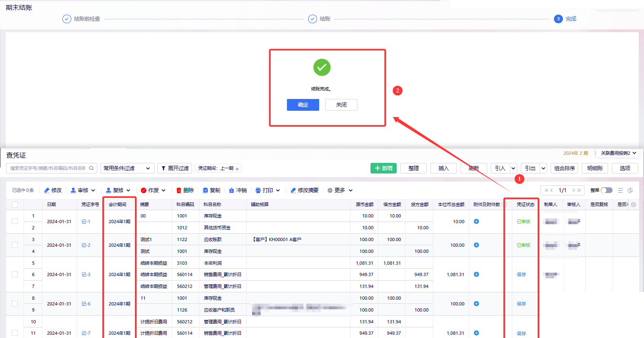Screen dimensions: 644x338
Task: Click the 打印 printer toolbar item
Action: 268,190
